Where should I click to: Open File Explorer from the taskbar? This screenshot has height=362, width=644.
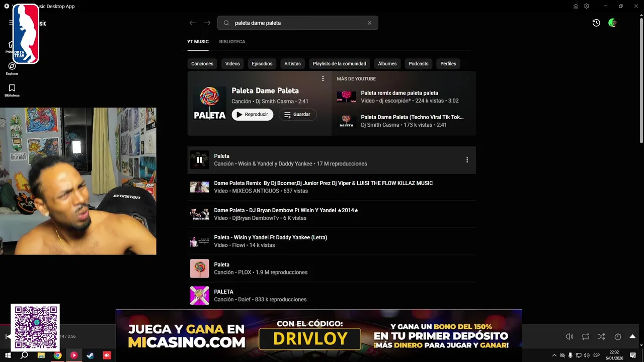click(x=41, y=355)
